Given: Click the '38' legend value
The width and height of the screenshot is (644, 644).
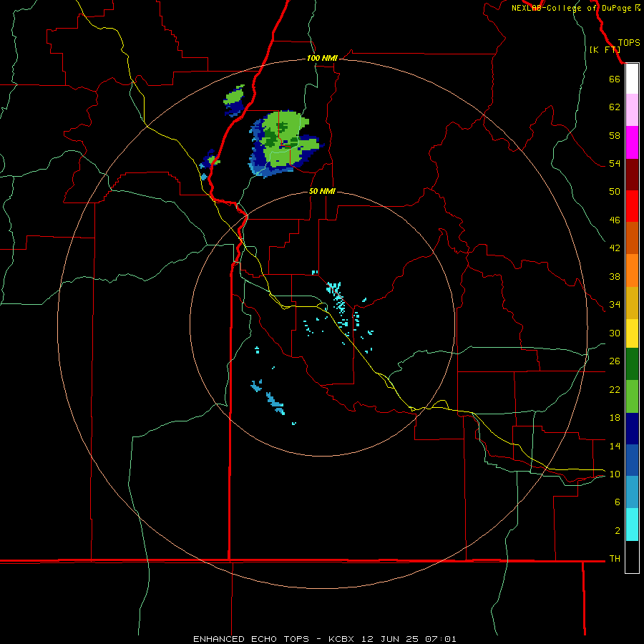Looking at the screenshot, I should tap(615, 276).
